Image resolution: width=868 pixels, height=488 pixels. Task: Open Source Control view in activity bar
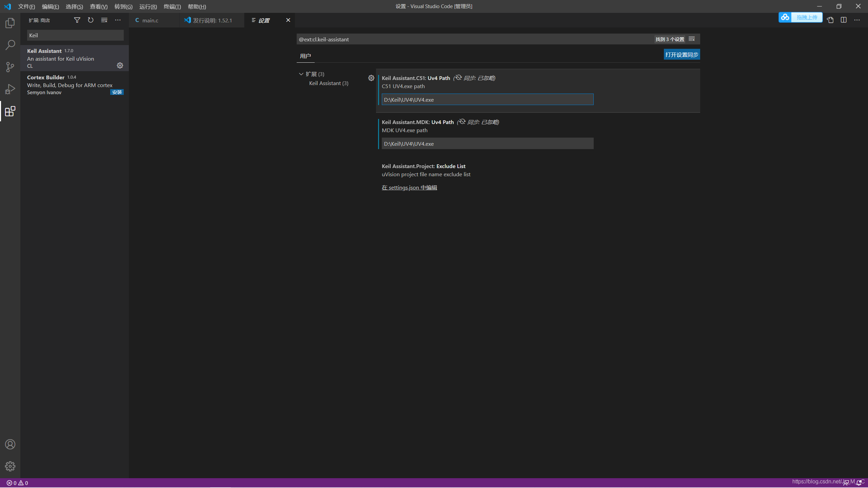coord(10,67)
